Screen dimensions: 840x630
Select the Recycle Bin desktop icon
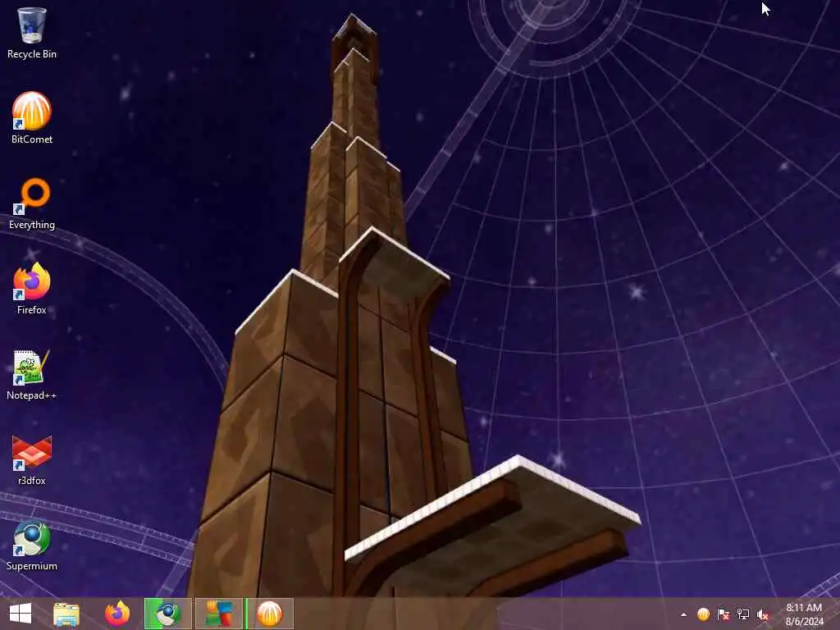[32, 33]
